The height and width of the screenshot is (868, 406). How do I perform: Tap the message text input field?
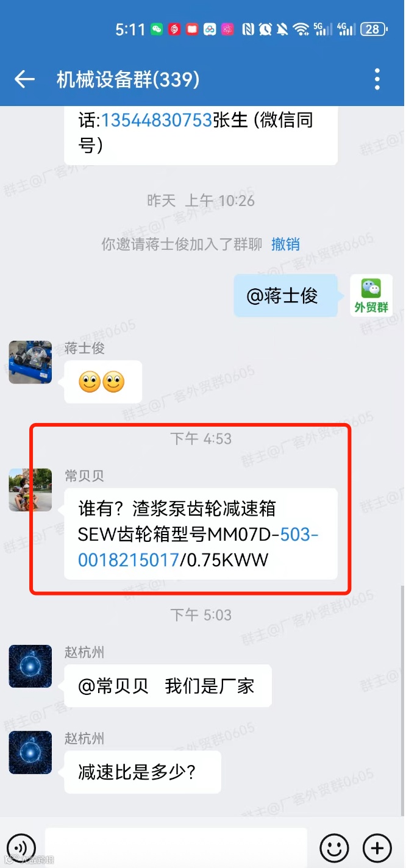tap(176, 848)
